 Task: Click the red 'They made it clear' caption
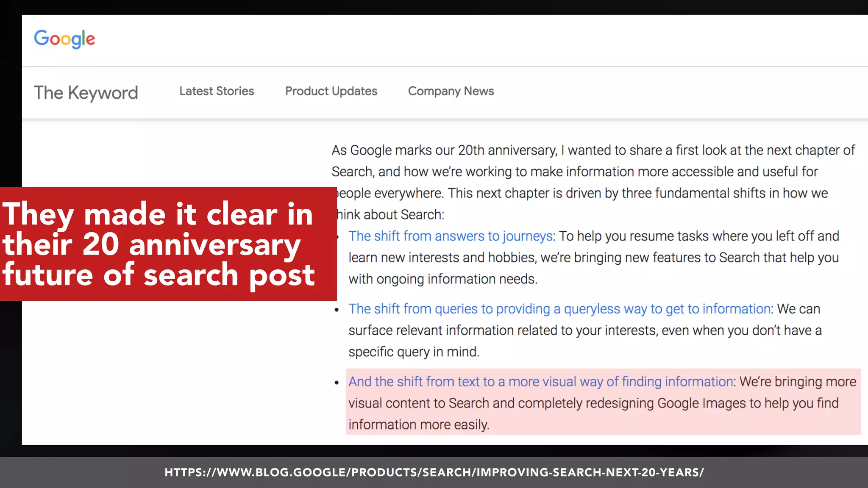click(x=168, y=244)
